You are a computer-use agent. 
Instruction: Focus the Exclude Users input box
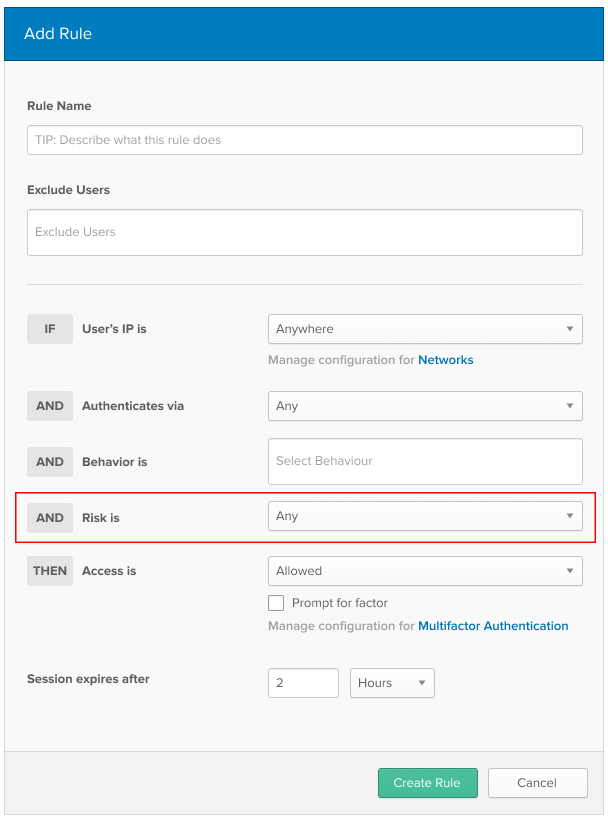304,232
